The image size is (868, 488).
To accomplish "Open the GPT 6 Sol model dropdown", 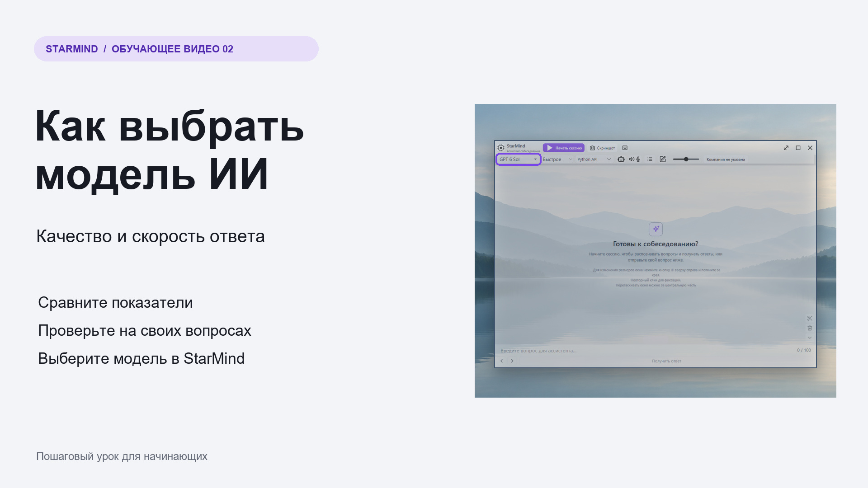I will (518, 159).
